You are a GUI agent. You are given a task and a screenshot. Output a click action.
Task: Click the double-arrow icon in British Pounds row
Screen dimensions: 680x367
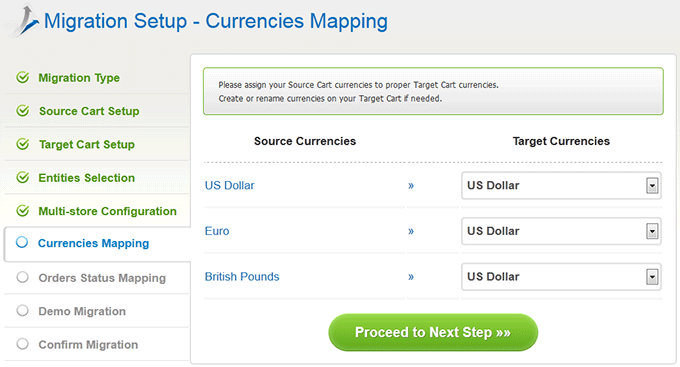point(411,277)
